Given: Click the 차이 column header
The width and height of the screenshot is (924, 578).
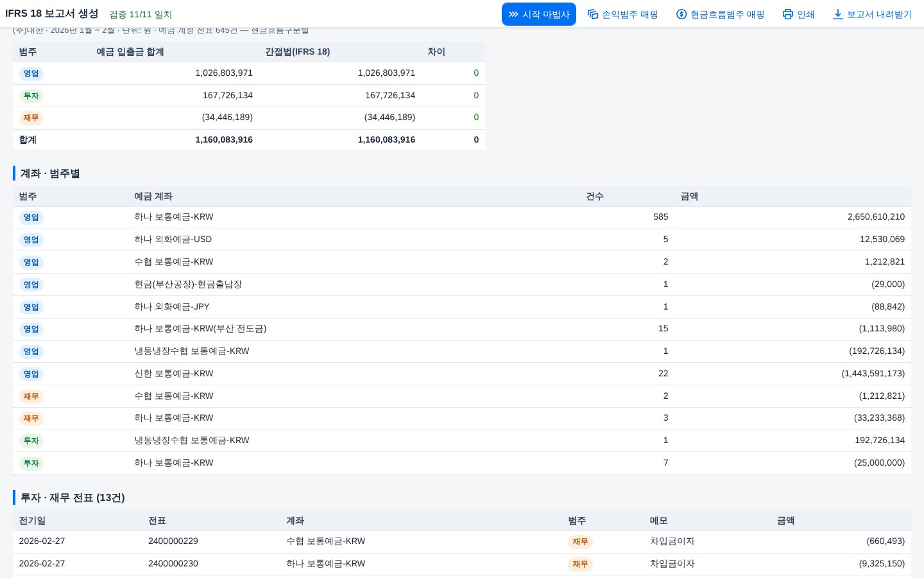Looking at the screenshot, I should (x=436, y=52).
